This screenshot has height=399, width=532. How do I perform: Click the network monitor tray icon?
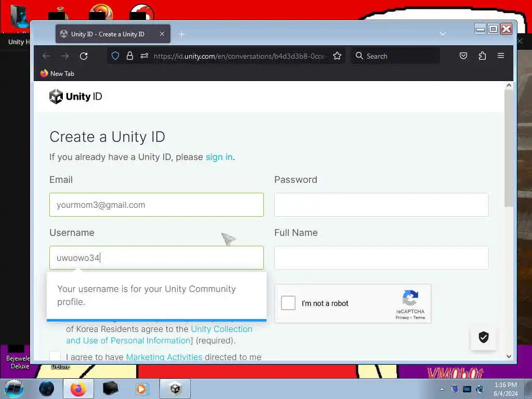coord(467,389)
